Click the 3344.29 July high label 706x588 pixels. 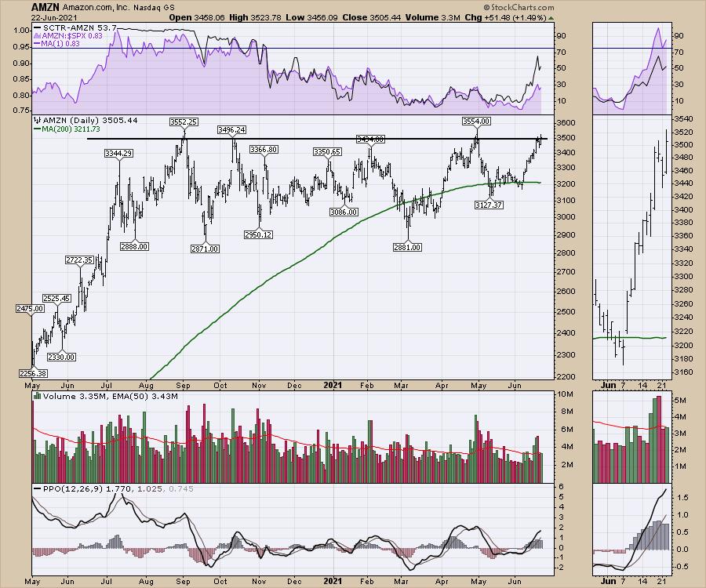coord(121,153)
